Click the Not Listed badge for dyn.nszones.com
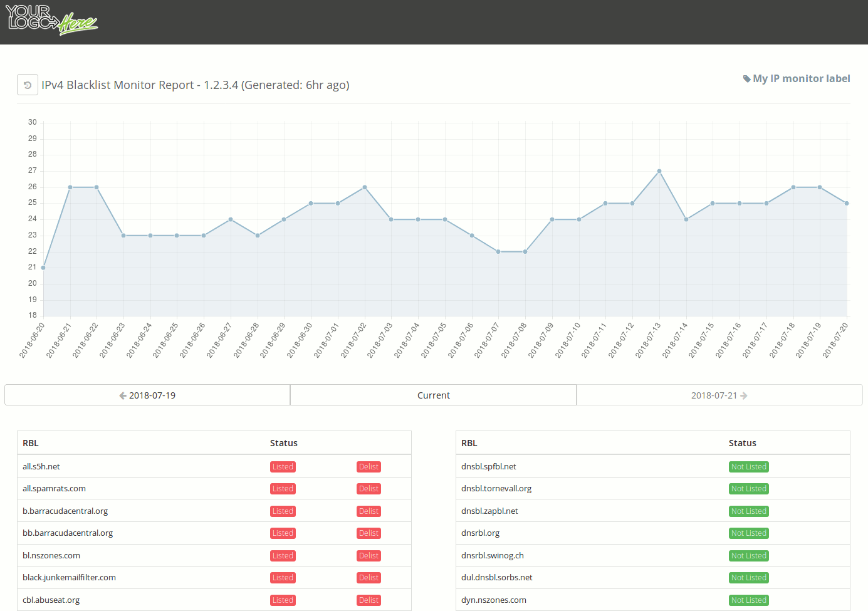Screen dimensions: 868x611 pyautogui.click(x=748, y=600)
